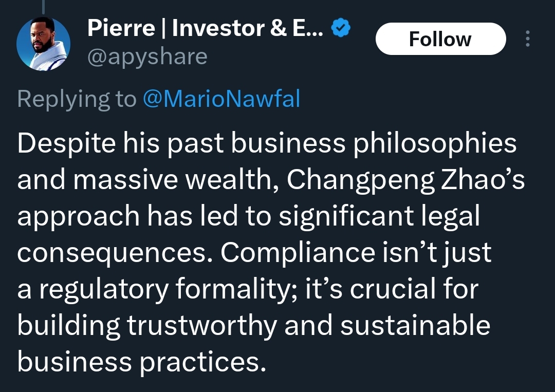Click the @apyshare handle
Image resolution: width=555 pixels, height=392 pixels.
(x=147, y=57)
